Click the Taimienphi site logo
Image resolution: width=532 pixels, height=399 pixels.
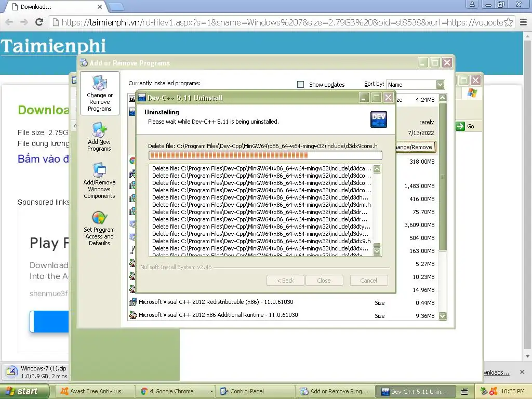coord(54,46)
